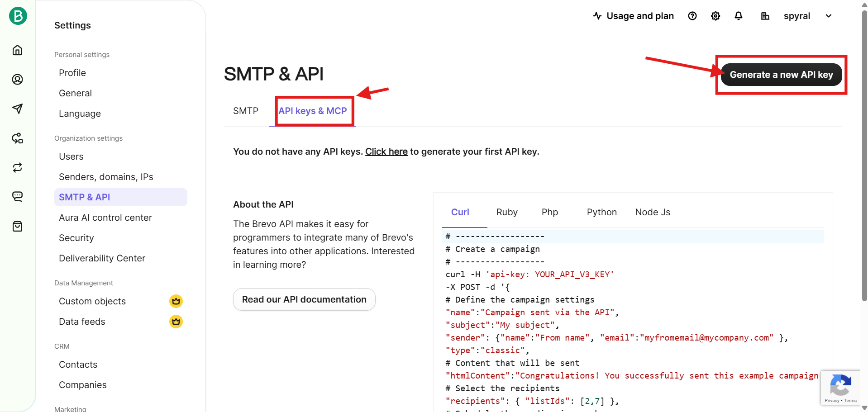Switch code sample to Python tab
868x412 pixels.
pyautogui.click(x=602, y=212)
